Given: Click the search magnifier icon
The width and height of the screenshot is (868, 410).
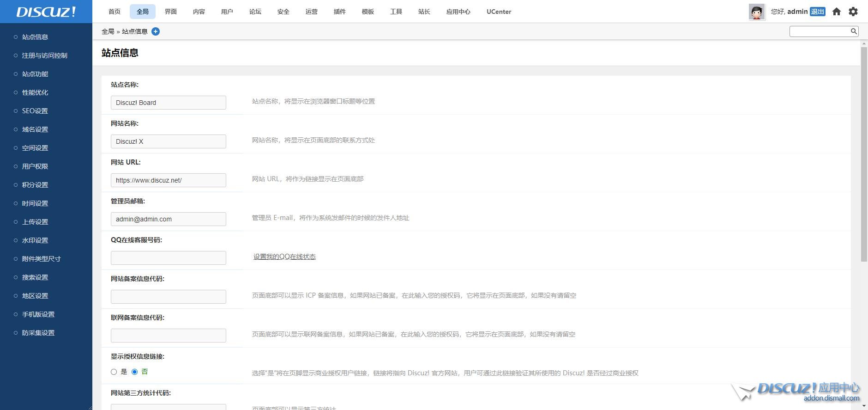Looking at the screenshot, I should [854, 31].
